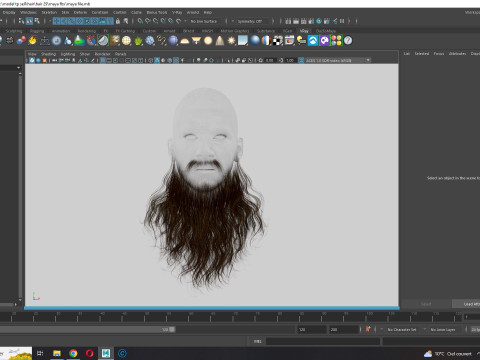Image resolution: width=480 pixels, height=360 pixels.
Task: Open Attribute Editor Focus menu
Action: pyautogui.click(x=439, y=53)
